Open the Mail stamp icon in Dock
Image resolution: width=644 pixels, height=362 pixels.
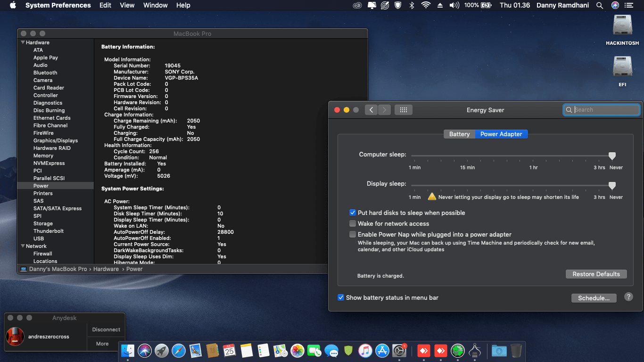click(x=196, y=351)
